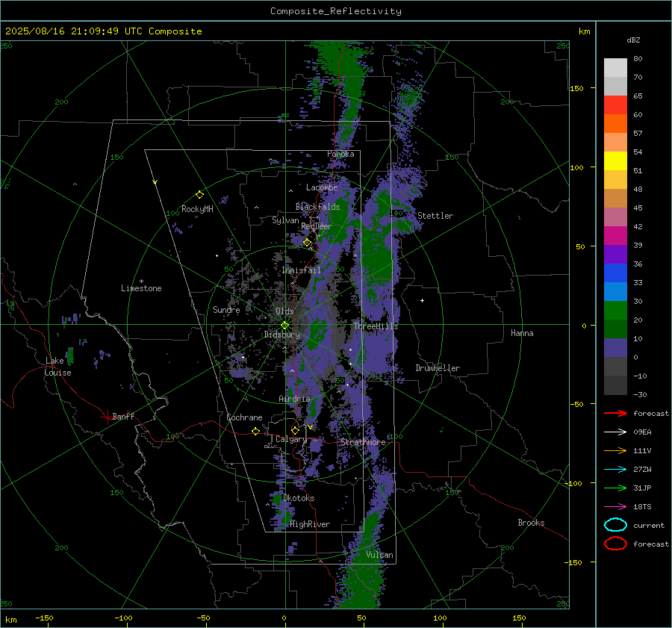This screenshot has width=672, height=628.
Task: Click the Lacombe city label
Action: click(x=322, y=187)
